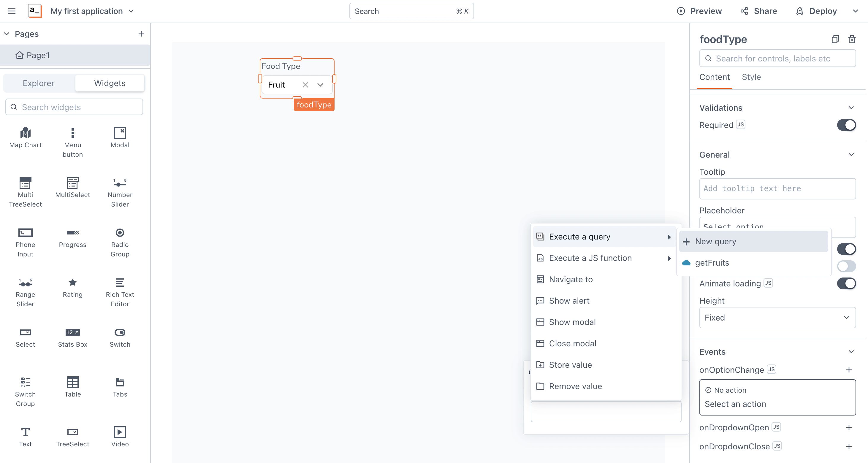Image resolution: width=868 pixels, height=463 pixels.
Task: Select the MultiSelect widget
Action: [72, 188]
